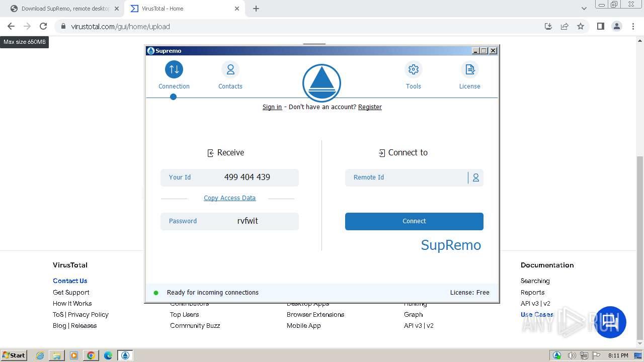Open File Explorer from taskbar
The height and width of the screenshot is (362, 644).
[57, 355]
